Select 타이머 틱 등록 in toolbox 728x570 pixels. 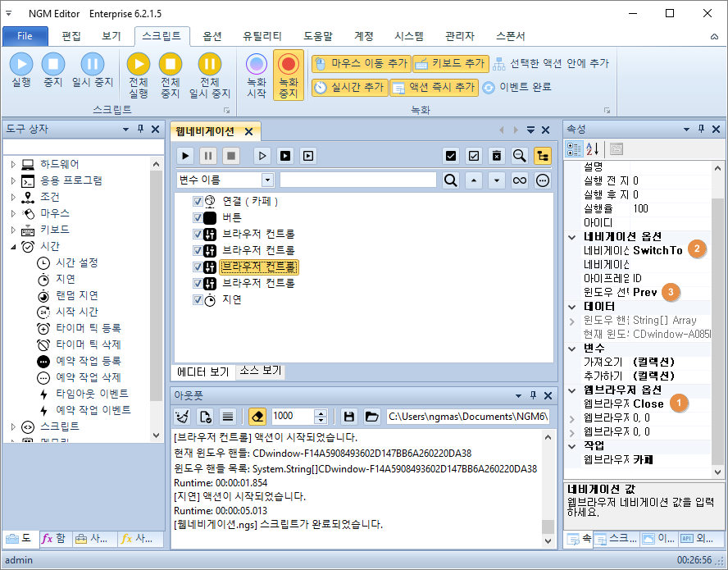click(89, 328)
